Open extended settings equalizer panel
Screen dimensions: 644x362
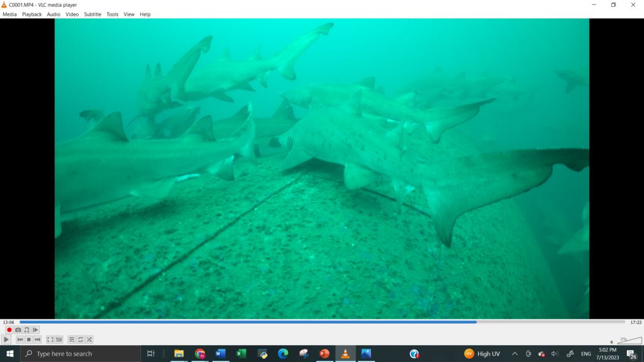(59, 339)
